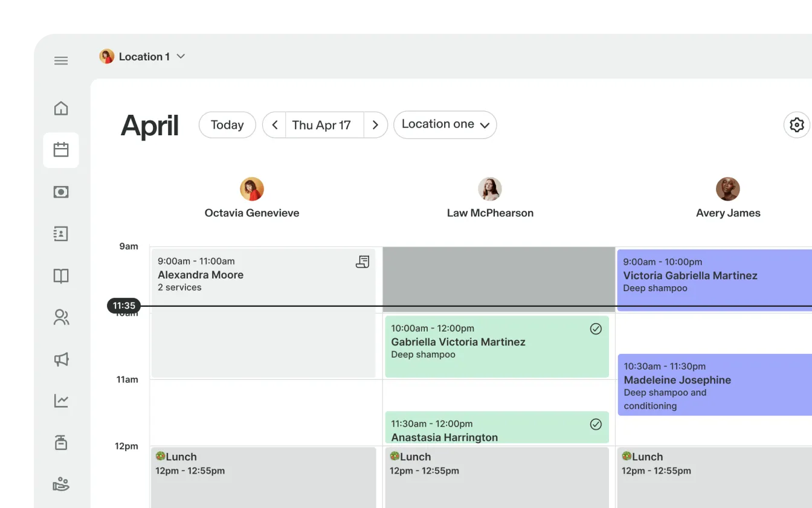Open the Home dashboard icon
This screenshot has height=508, width=812.
[60, 108]
